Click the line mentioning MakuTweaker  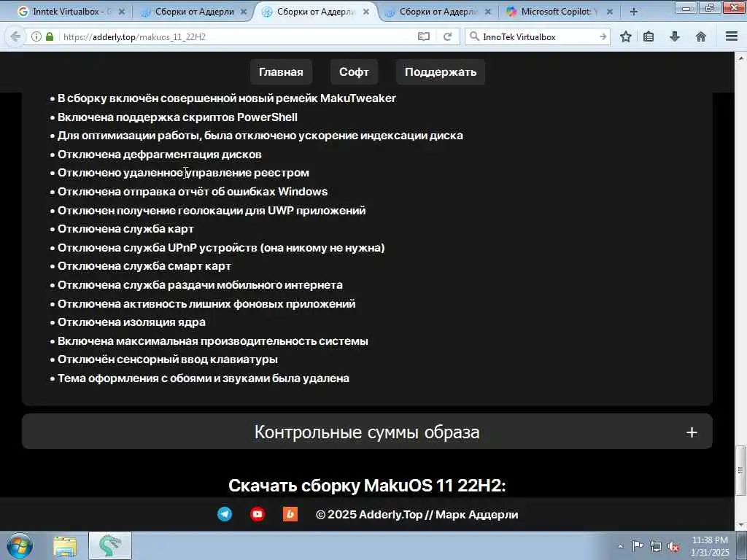223,98
